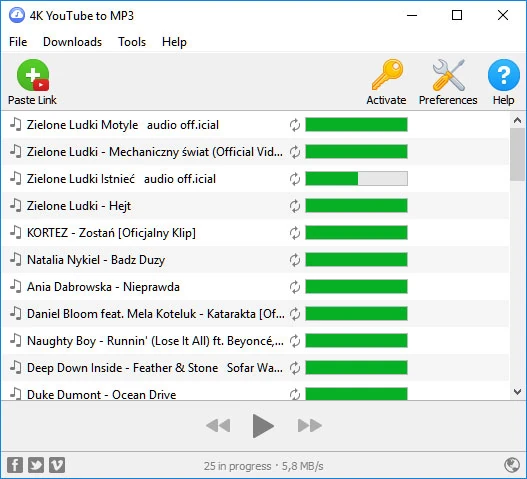Click refresh icon for Naughty Boy row
The image size is (527, 479).
click(x=295, y=341)
